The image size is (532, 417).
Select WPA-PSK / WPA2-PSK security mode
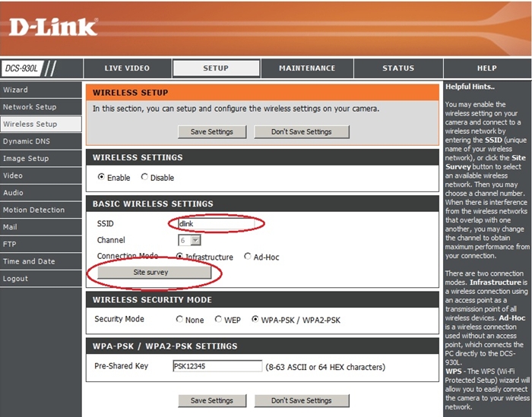255,320
